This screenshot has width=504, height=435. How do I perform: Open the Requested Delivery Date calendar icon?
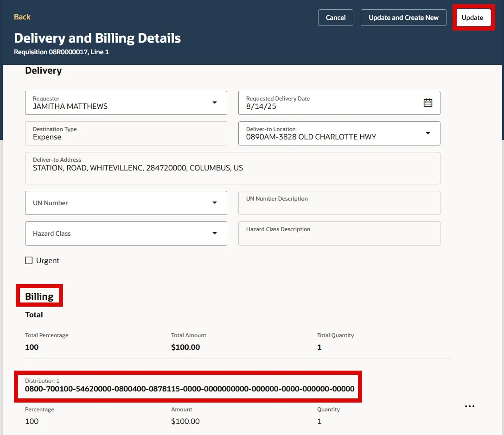point(427,103)
